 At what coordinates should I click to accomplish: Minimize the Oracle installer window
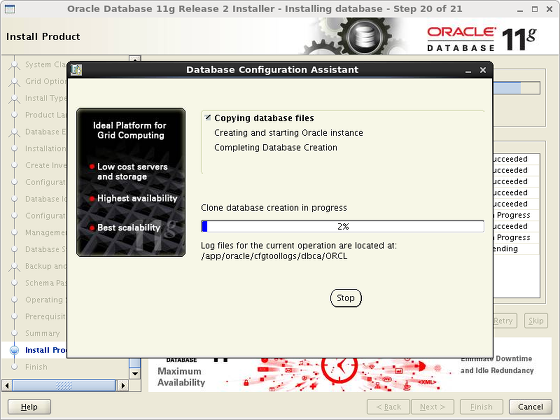tap(520, 10)
